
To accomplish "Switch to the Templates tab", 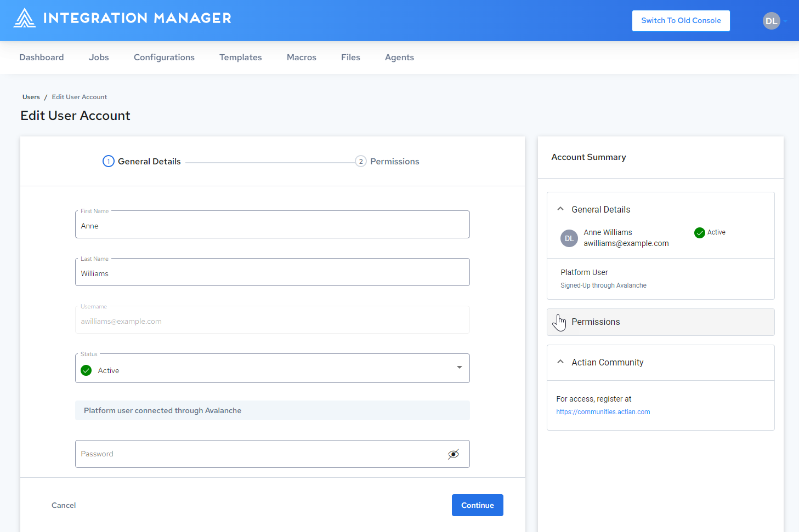I will point(241,58).
